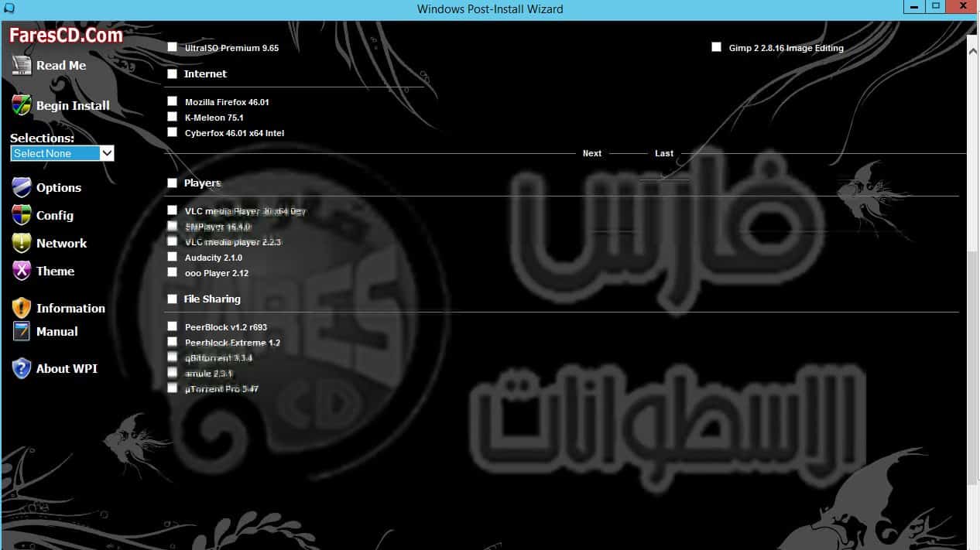This screenshot has width=980, height=550.
Task: Click the Information exclamation shield icon
Action: 22,308
